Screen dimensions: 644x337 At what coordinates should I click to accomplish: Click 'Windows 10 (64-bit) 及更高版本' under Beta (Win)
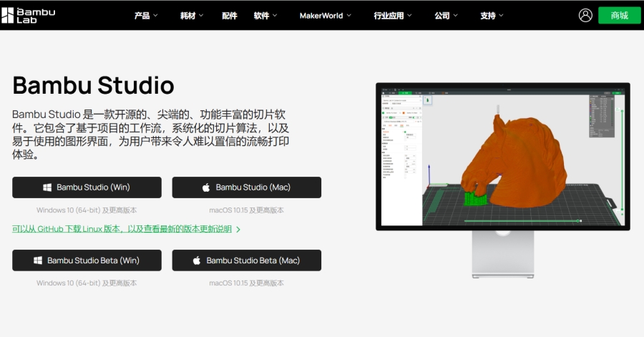point(87,283)
